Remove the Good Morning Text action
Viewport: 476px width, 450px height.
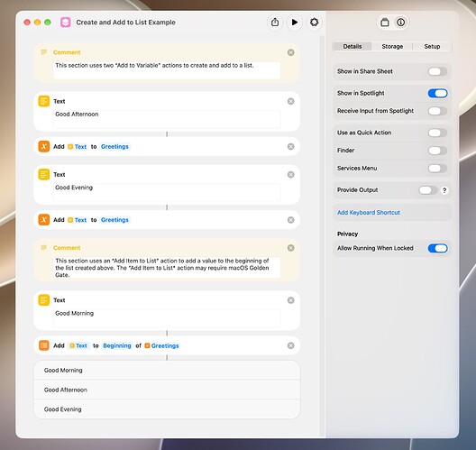point(291,300)
